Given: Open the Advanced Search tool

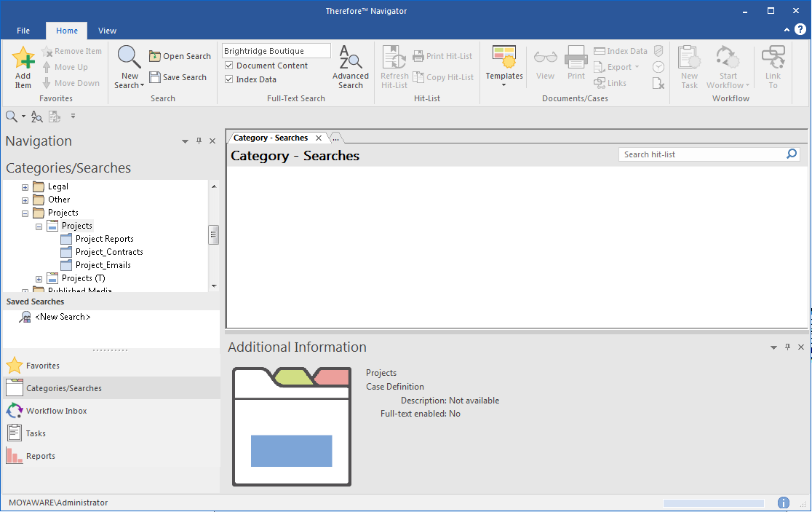Looking at the screenshot, I should [x=350, y=66].
